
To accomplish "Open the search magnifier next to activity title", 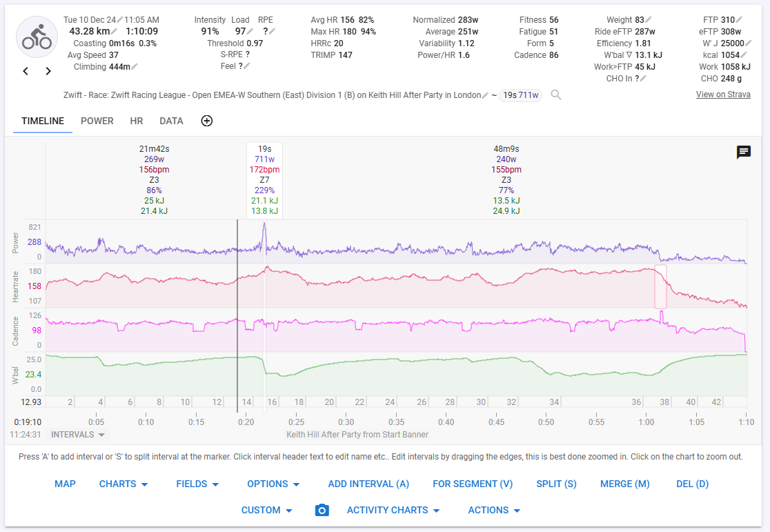I will [556, 95].
